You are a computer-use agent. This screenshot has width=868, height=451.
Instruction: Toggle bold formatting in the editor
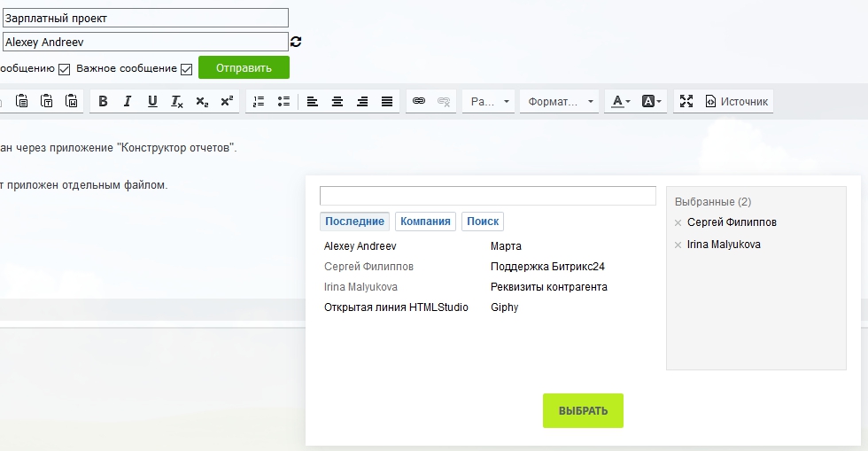103,102
